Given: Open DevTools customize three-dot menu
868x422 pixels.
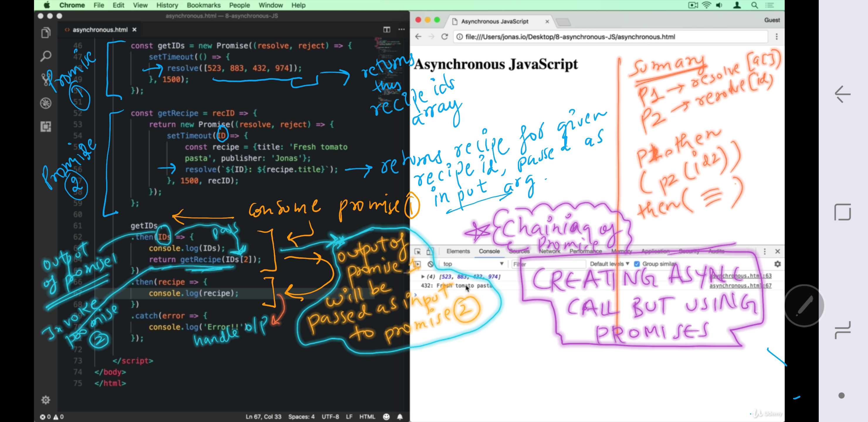Looking at the screenshot, I should point(764,251).
